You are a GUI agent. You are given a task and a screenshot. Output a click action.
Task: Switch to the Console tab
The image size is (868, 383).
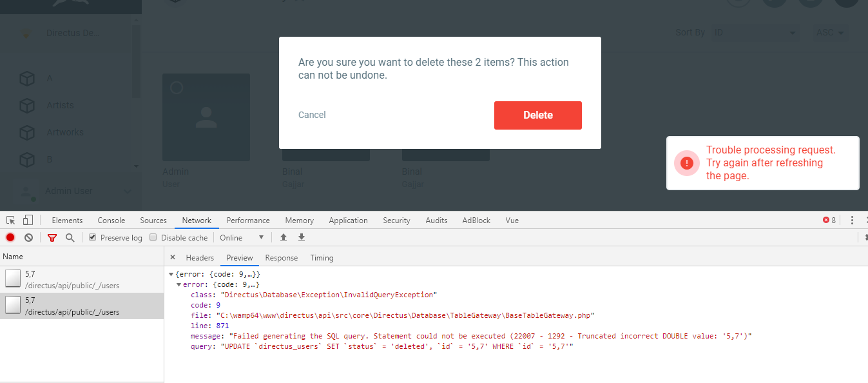(111, 220)
